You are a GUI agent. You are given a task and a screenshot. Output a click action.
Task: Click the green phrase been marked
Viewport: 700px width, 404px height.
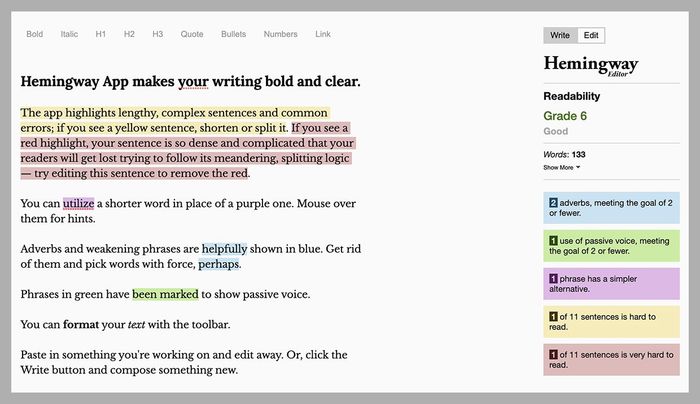point(165,294)
